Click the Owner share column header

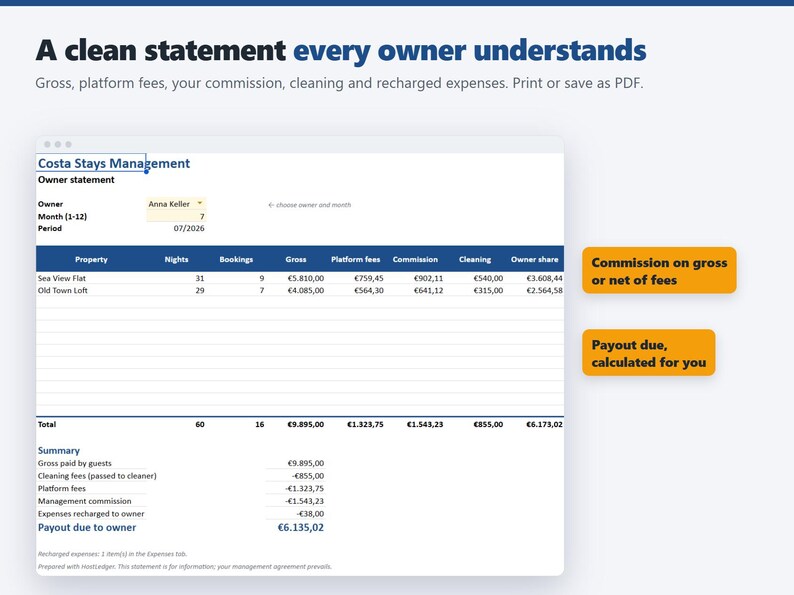coord(534,259)
